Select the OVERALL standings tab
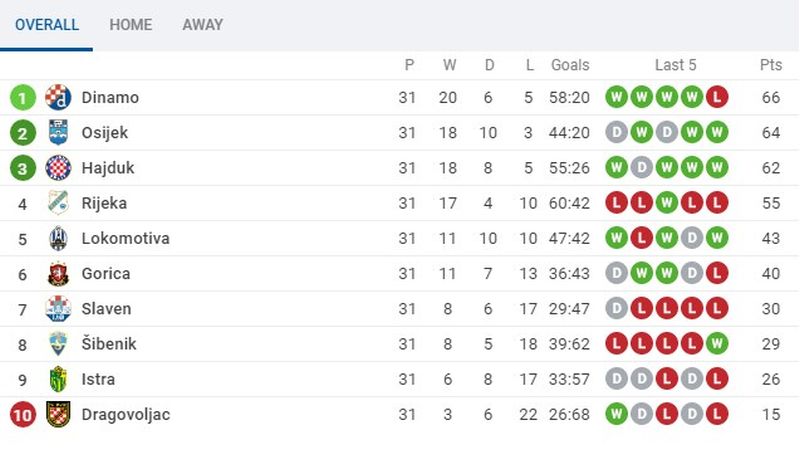The width and height of the screenshot is (800, 450). coord(47,25)
